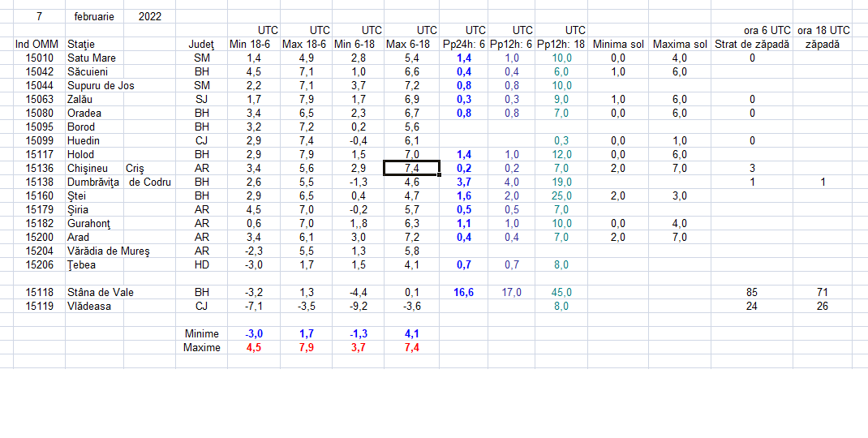Click the 'Ştei' station cell
The height and width of the screenshot is (438, 868).
click(95, 196)
